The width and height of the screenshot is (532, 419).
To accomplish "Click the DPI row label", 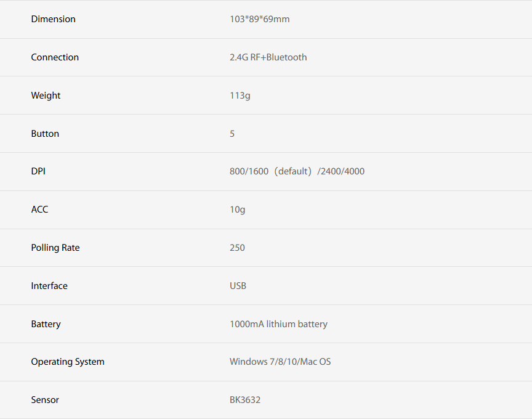I will 38,171.
